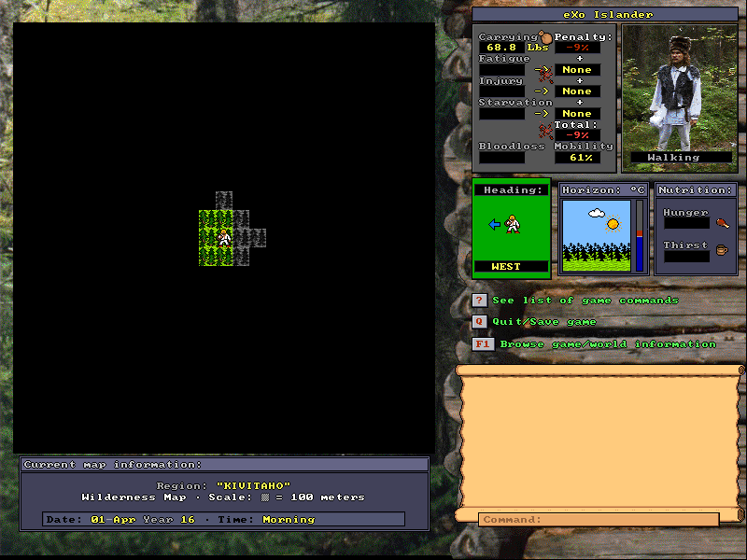The width and height of the screenshot is (747, 560).
Task: Click the Mobility '61%' value
Action: 581,158
